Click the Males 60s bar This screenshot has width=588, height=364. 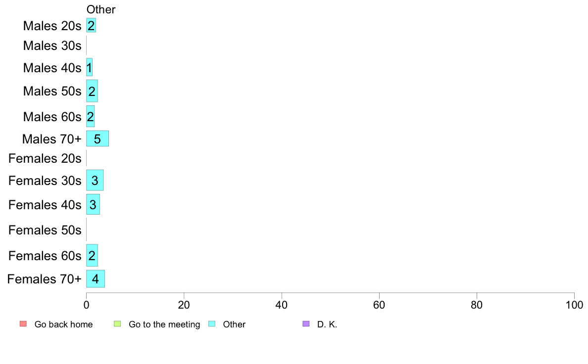pyautogui.click(x=91, y=117)
